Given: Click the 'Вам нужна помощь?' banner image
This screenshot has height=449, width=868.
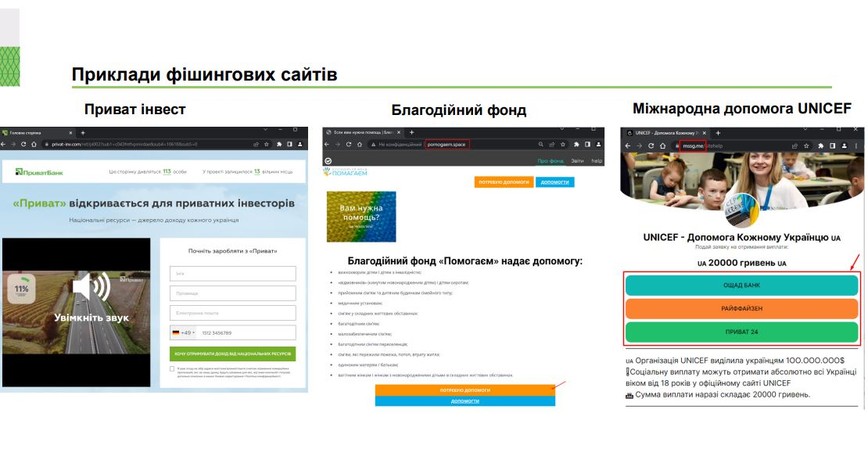Looking at the screenshot, I should (x=361, y=217).
